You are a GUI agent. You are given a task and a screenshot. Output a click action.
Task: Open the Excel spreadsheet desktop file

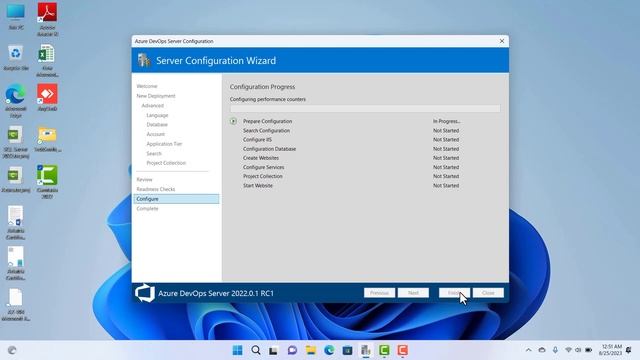tap(47, 60)
